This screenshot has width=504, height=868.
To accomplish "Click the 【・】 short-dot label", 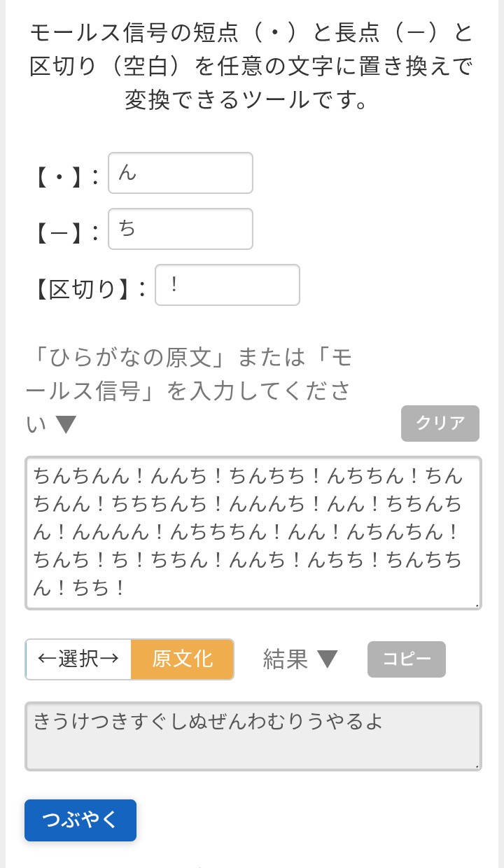I will pos(64,176).
